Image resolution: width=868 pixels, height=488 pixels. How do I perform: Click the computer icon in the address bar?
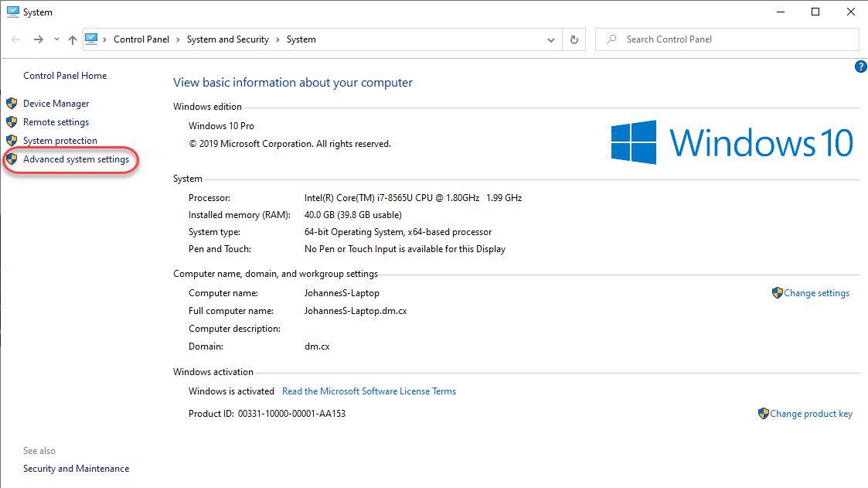91,39
